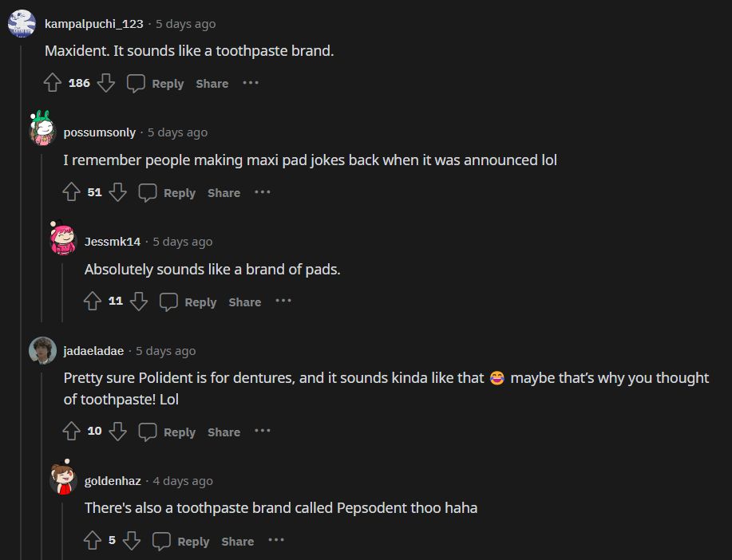
Task: Upvote goldenhaz's Pepsodent comment
Action: click(93, 541)
